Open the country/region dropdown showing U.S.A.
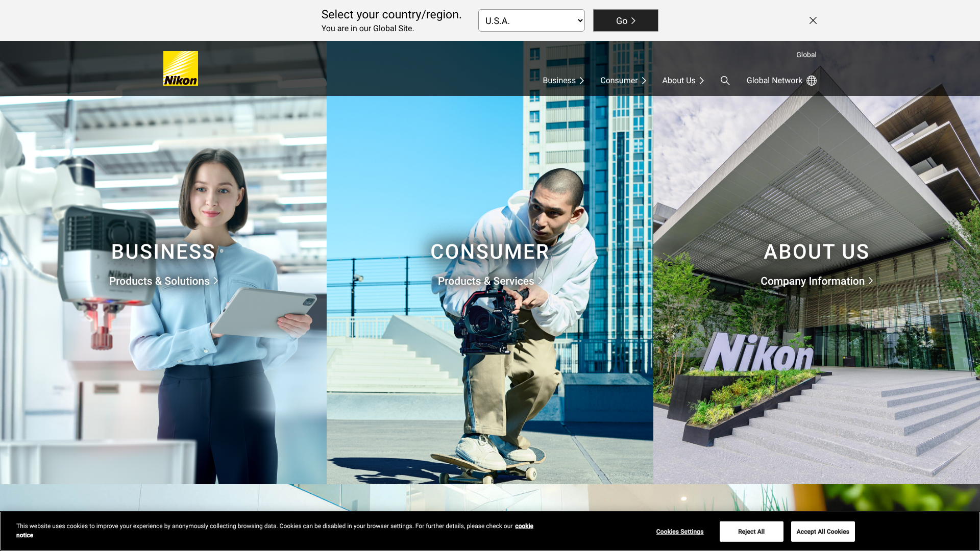 [531, 20]
